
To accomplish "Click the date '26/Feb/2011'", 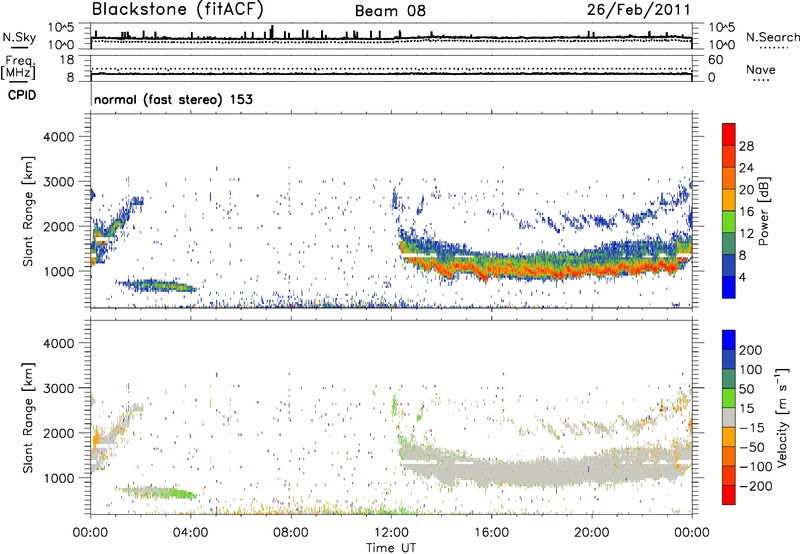I will pos(639,10).
